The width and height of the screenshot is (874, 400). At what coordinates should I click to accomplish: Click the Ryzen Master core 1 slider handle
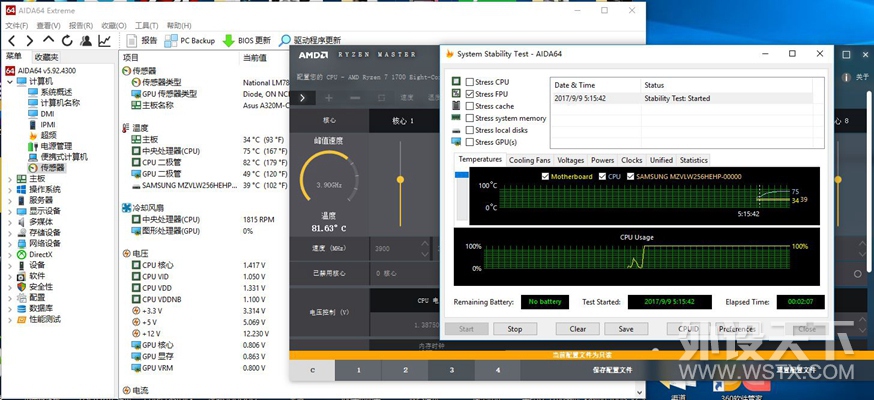coord(400,179)
